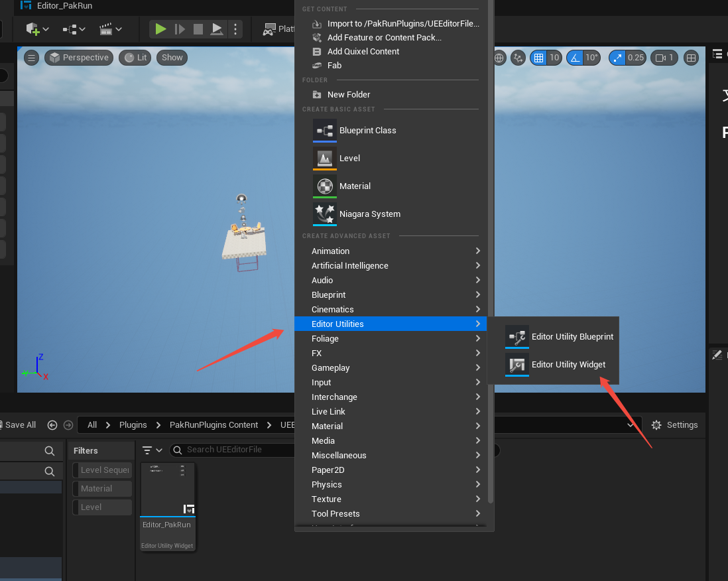728x581 pixels.
Task: Click Save All in content browser
Action: coord(18,425)
